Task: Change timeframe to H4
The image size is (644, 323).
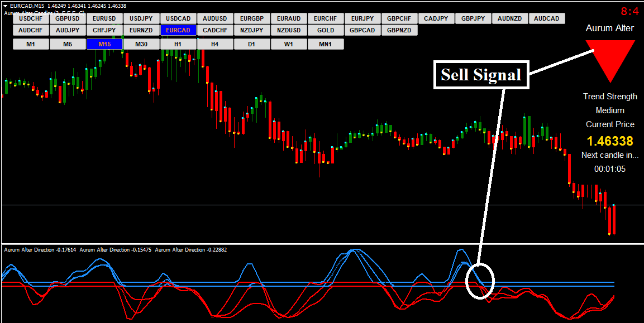Action: pos(215,44)
